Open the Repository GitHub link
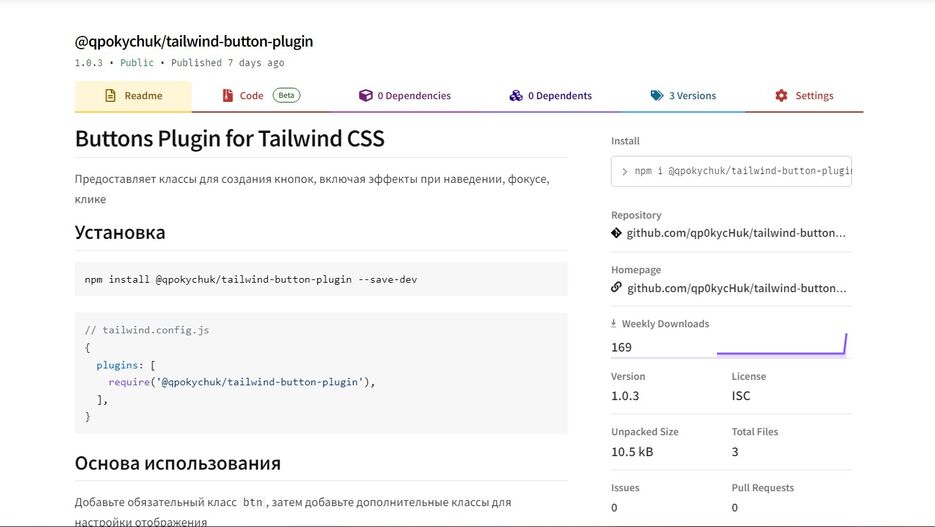The height and width of the screenshot is (527, 935). click(736, 233)
